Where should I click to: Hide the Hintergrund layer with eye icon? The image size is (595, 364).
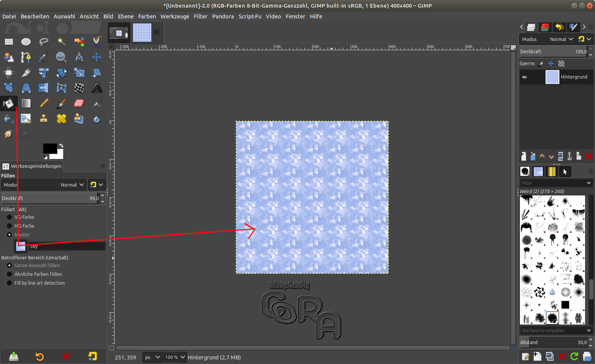point(525,77)
